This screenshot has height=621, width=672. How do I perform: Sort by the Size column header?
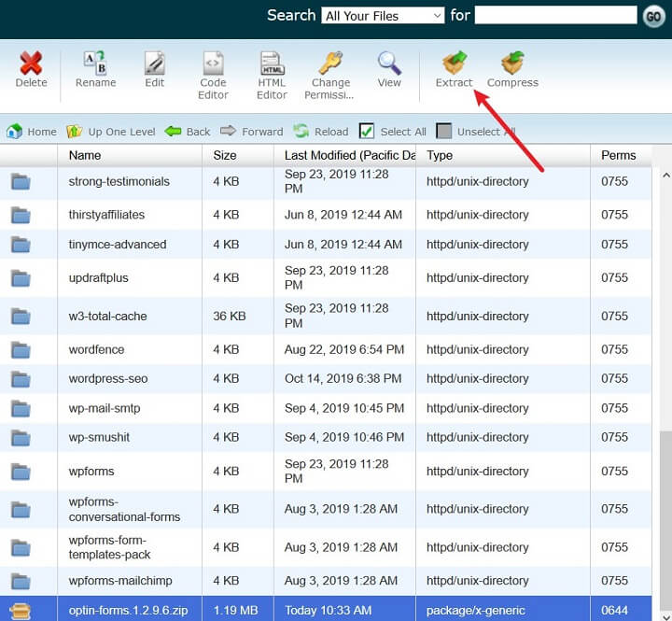tap(225, 155)
